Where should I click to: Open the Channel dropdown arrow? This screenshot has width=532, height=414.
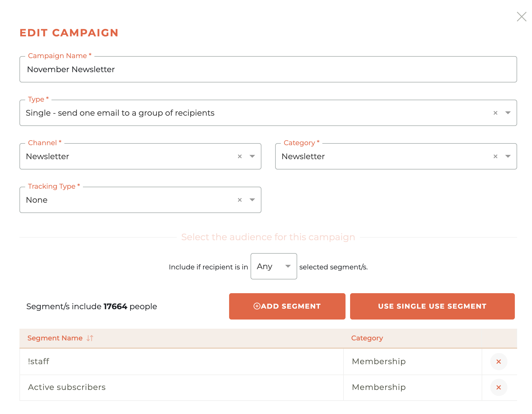pos(252,156)
